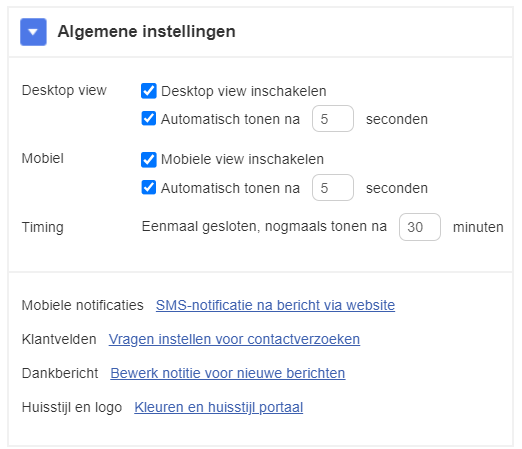The height and width of the screenshot is (449, 522).
Task: Click Automatisch tonen na label under Desktop view
Action: point(230,119)
